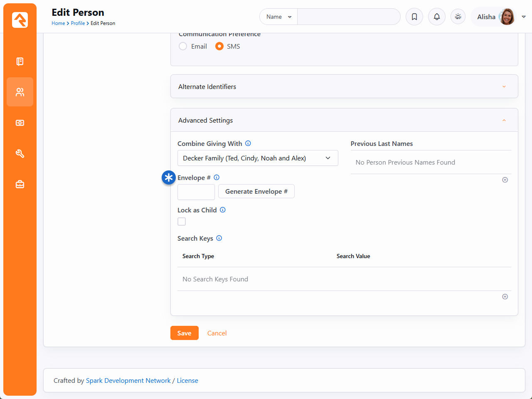Screen dimensions: 532x399
Task: Open the People section in sidebar
Action: 20,92
